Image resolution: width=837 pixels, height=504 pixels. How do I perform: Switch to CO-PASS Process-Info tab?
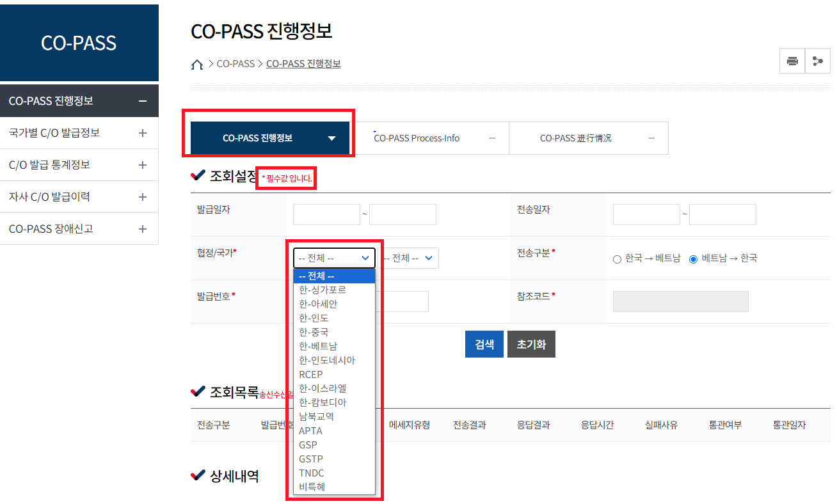429,138
